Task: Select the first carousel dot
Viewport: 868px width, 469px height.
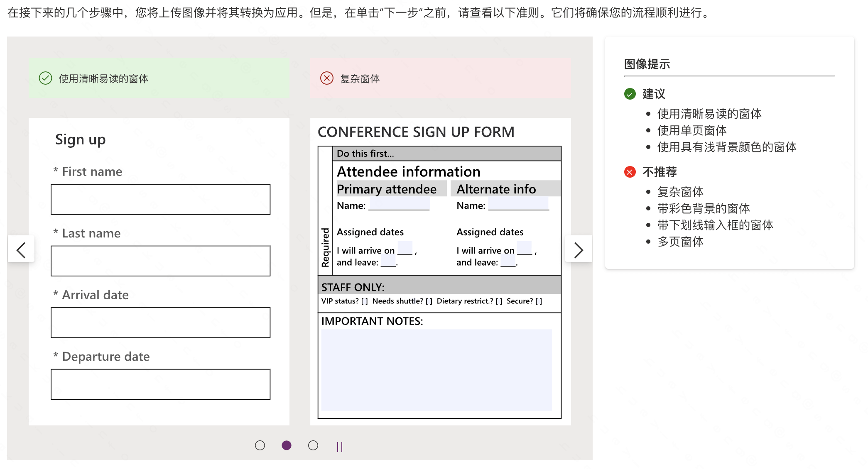Action: tap(260, 445)
